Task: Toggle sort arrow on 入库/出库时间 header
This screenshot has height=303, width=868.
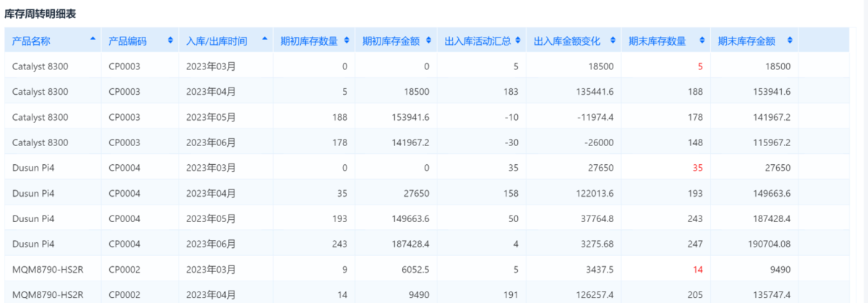Action: pos(264,38)
